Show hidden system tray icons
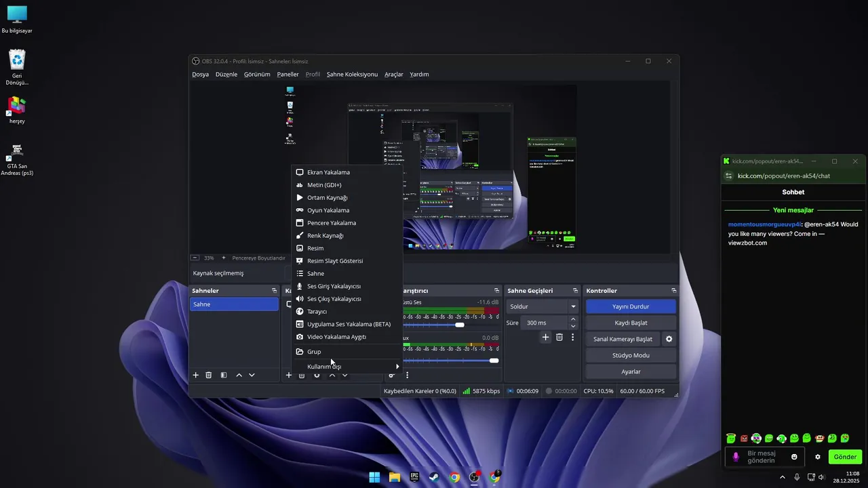 coord(783,477)
